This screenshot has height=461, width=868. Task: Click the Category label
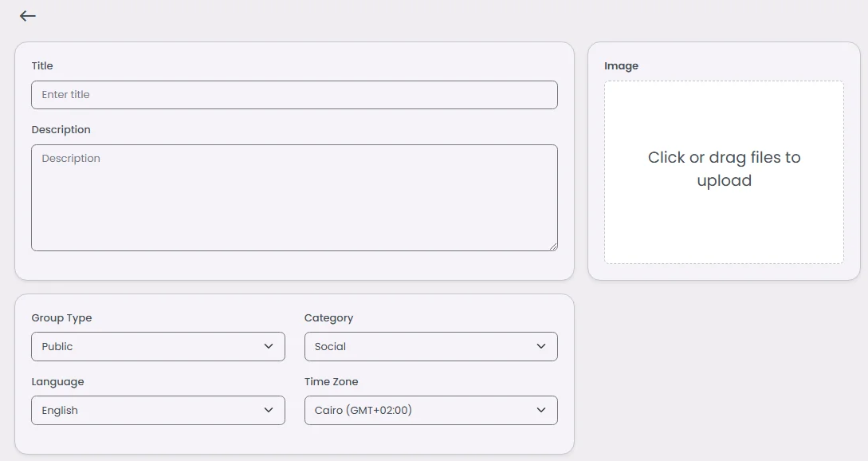(x=328, y=317)
